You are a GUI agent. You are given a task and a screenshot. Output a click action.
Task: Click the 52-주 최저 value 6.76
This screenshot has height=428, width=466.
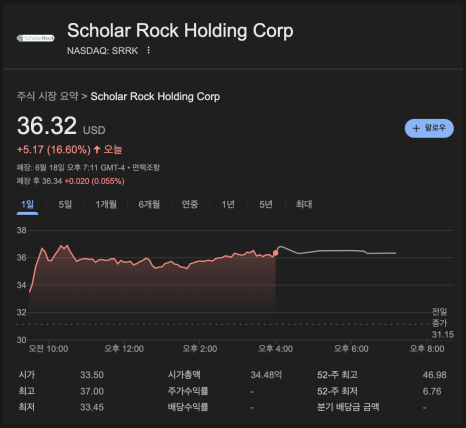click(432, 391)
